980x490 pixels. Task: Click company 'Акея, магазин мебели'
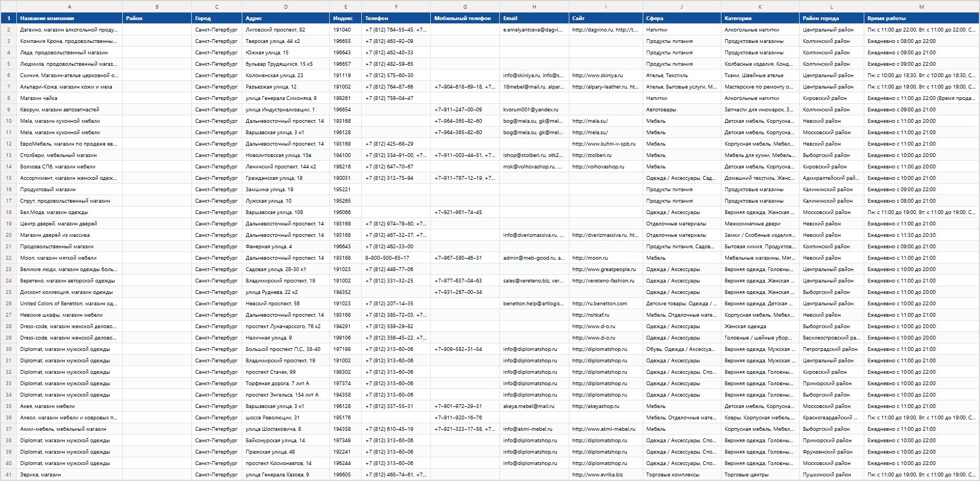(x=70, y=406)
